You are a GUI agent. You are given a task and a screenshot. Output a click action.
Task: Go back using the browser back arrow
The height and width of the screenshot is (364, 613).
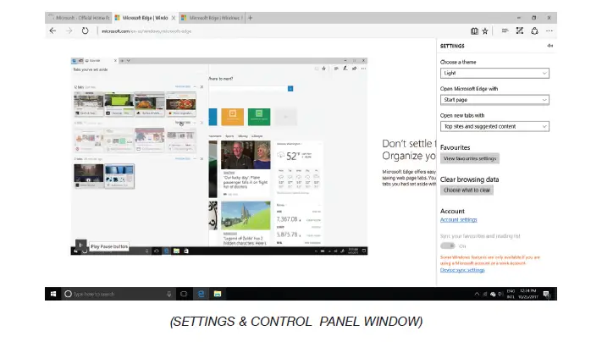coord(52,30)
